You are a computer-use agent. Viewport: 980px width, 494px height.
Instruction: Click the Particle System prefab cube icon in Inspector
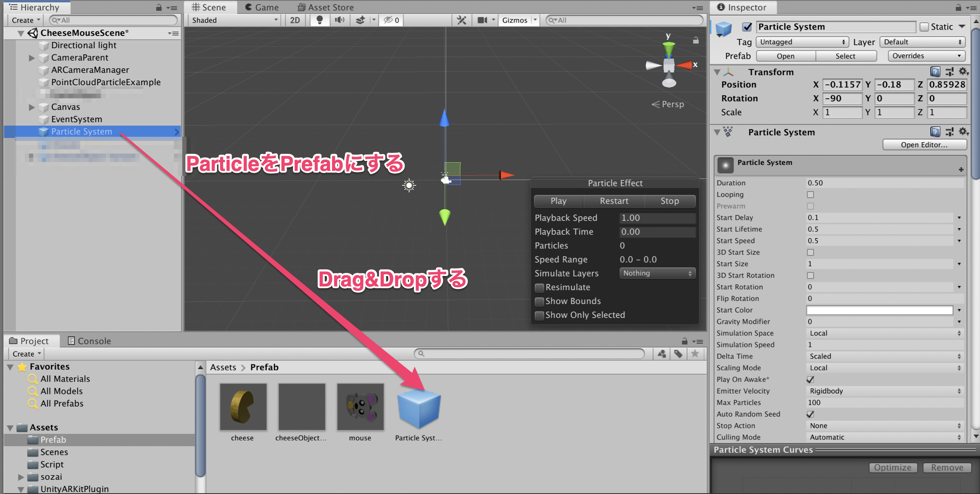[x=724, y=29]
